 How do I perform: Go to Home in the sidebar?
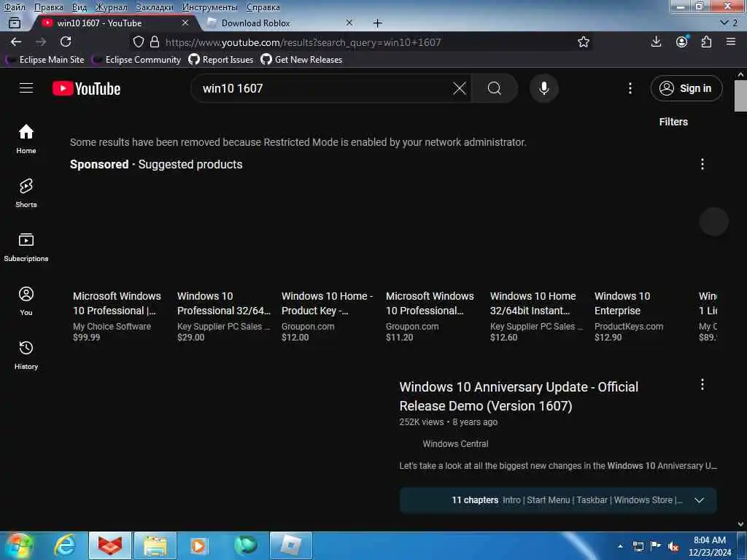[x=26, y=139]
